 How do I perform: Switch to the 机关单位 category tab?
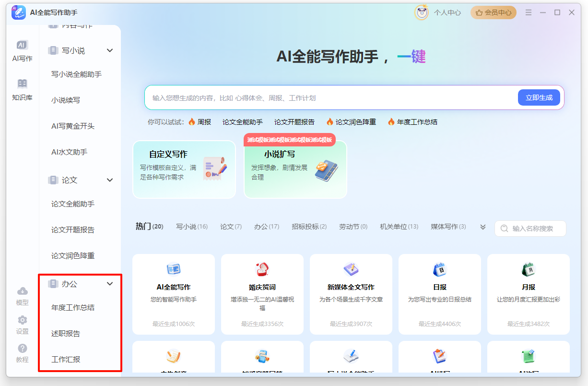399,227
